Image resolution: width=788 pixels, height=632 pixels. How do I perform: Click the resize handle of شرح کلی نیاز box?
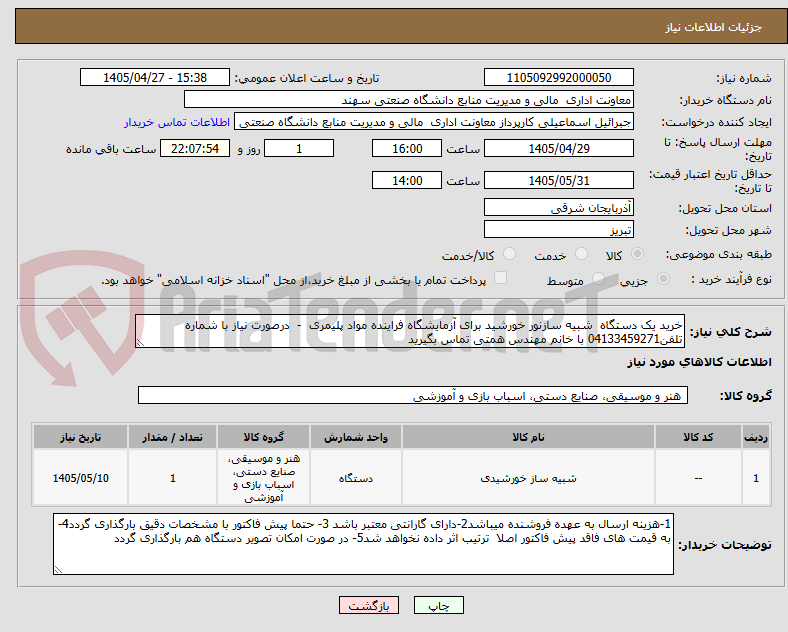tap(140, 343)
